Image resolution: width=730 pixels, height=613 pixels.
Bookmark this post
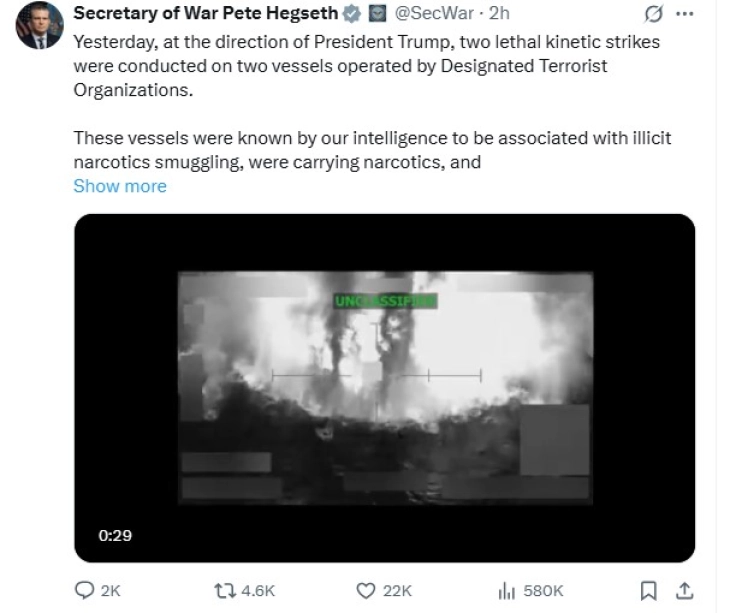tap(648, 590)
